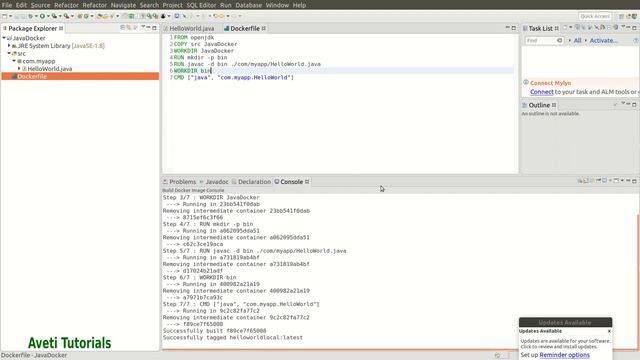
Task: Click the Open Type toolbar icon
Action: click(100, 16)
